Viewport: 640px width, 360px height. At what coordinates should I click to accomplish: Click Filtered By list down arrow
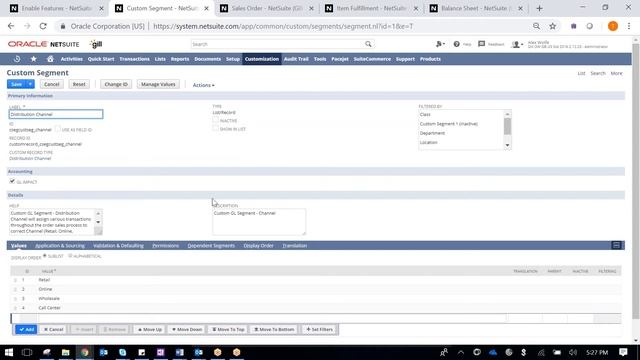[507, 145]
